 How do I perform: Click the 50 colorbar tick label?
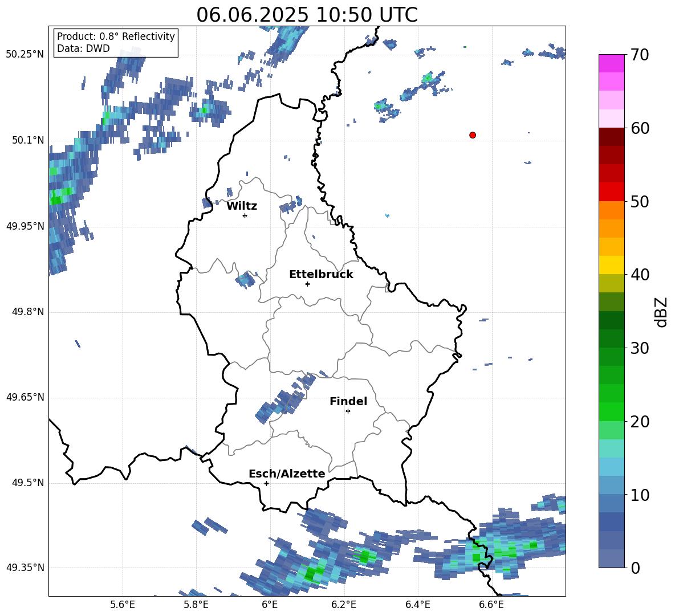tap(640, 201)
